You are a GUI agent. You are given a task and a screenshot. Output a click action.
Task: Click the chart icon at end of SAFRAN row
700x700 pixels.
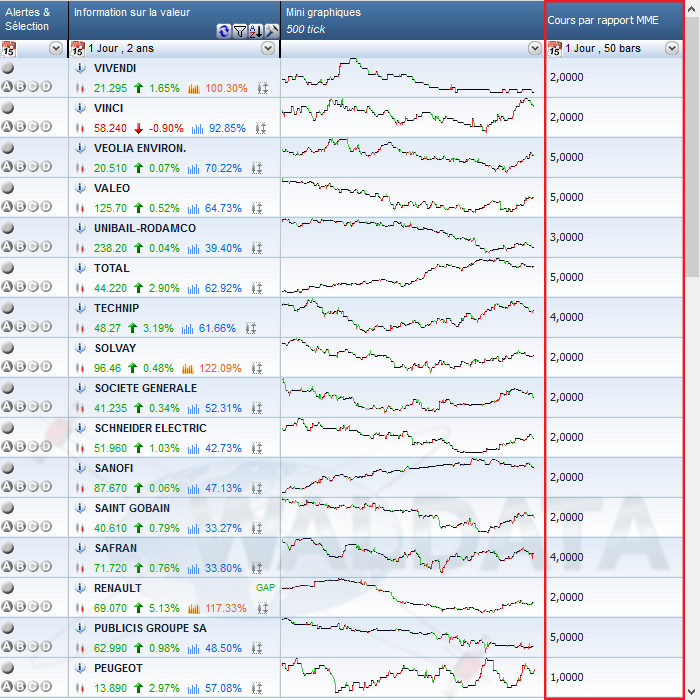(x=257, y=568)
